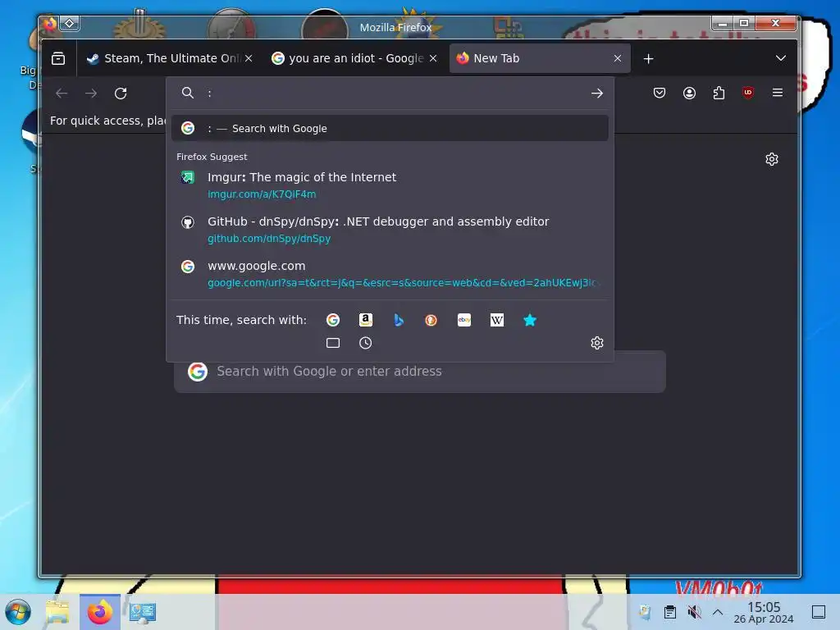Image resolution: width=840 pixels, height=630 pixels.
Task: Click the Firefox taskbar button
Action: [x=99, y=612]
